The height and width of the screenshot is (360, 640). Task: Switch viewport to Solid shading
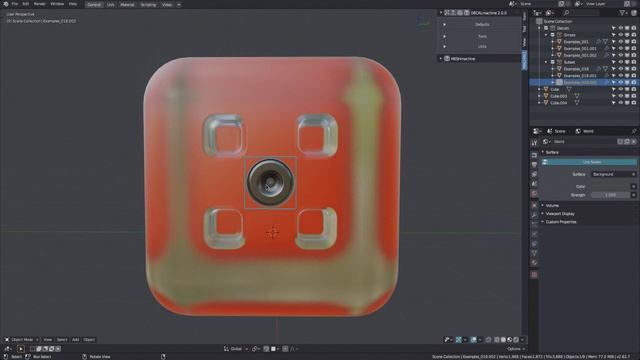[x=503, y=340]
